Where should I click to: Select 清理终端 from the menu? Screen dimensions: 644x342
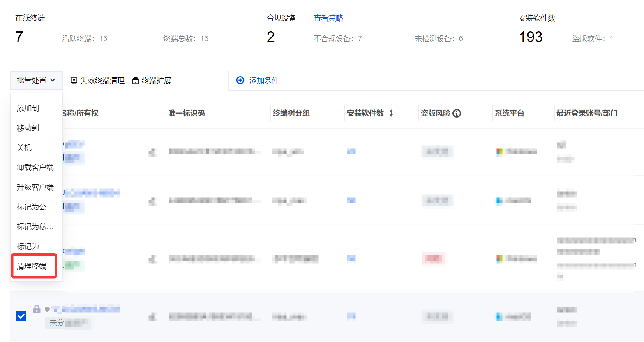(32, 266)
